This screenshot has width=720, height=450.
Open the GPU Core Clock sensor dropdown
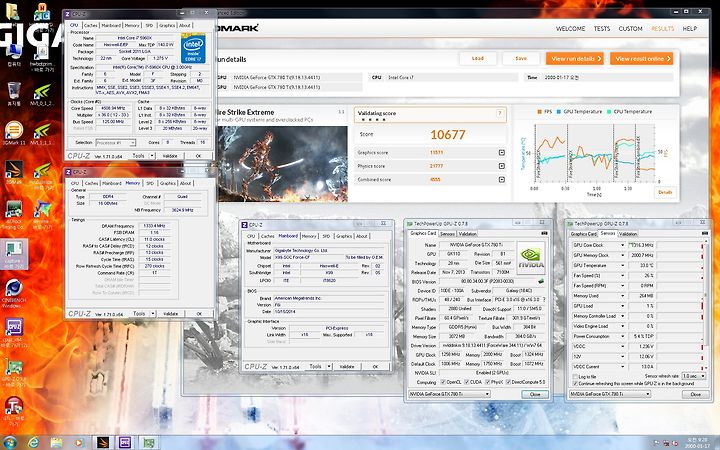point(623,245)
